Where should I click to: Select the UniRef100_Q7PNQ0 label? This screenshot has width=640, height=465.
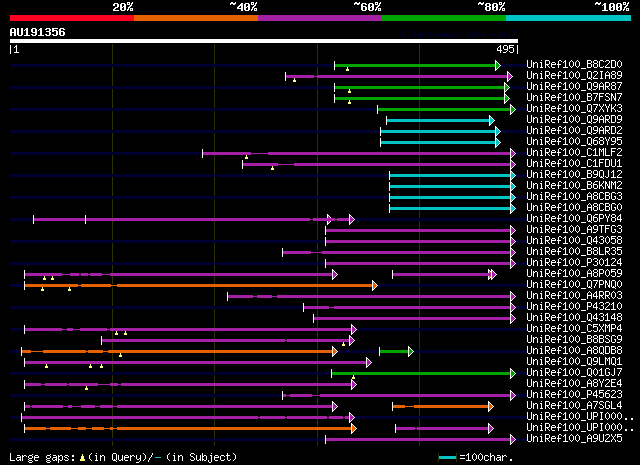tap(574, 285)
